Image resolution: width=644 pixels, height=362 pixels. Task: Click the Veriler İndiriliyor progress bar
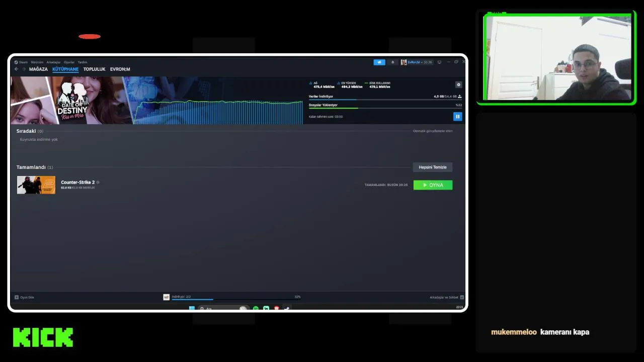pos(385,100)
